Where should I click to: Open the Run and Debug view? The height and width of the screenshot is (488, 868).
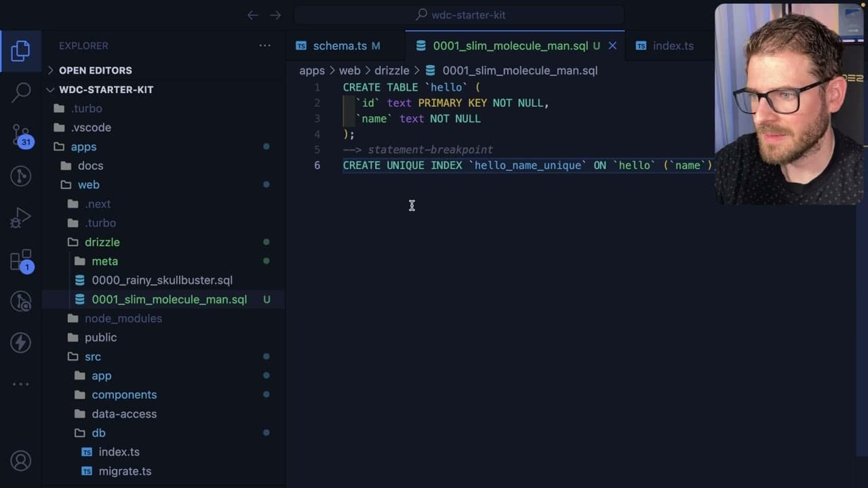click(21, 218)
